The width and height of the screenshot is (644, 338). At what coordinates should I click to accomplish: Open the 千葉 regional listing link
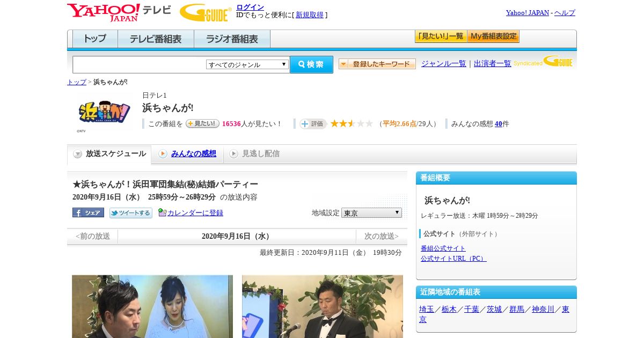(x=472, y=309)
